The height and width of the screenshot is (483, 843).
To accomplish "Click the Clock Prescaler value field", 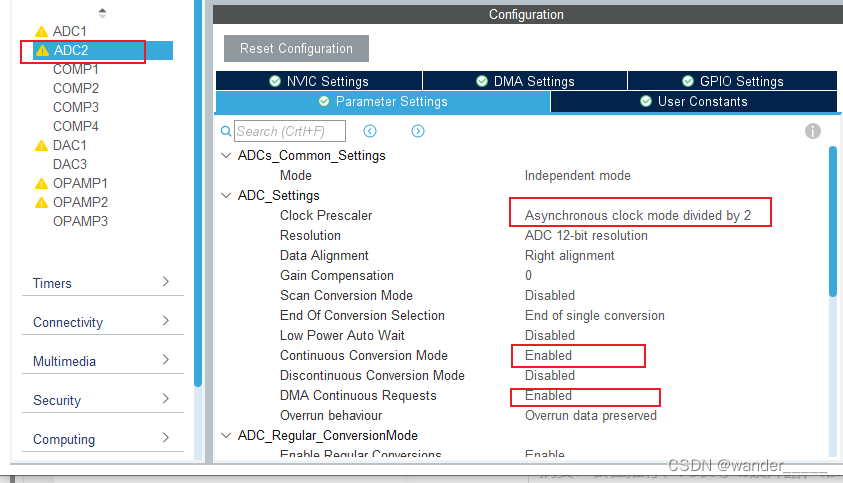I will (x=638, y=215).
